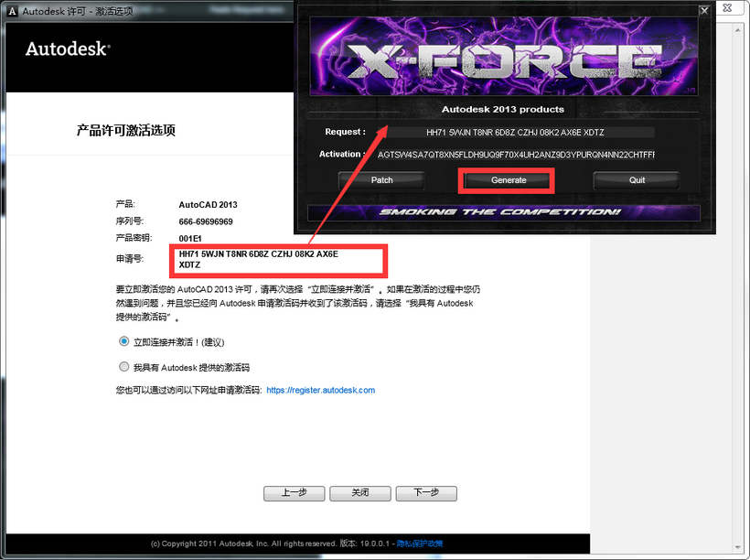Select the 我具有 Autodesk 提供的激活码 option

123,366
